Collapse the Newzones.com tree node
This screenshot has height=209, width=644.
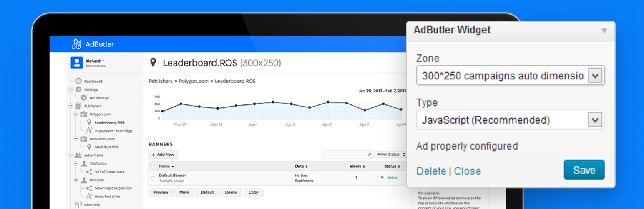point(76,139)
